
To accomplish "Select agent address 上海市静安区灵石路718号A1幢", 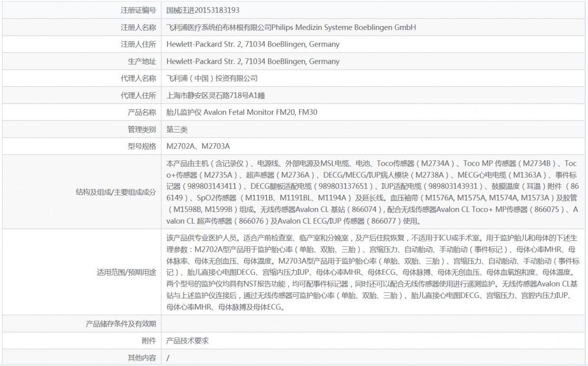I will pos(216,95).
